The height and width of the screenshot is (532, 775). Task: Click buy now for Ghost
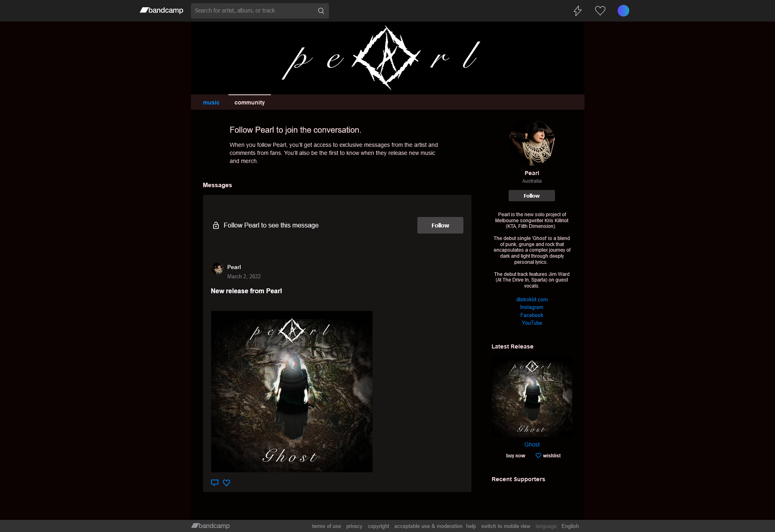[x=515, y=456]
